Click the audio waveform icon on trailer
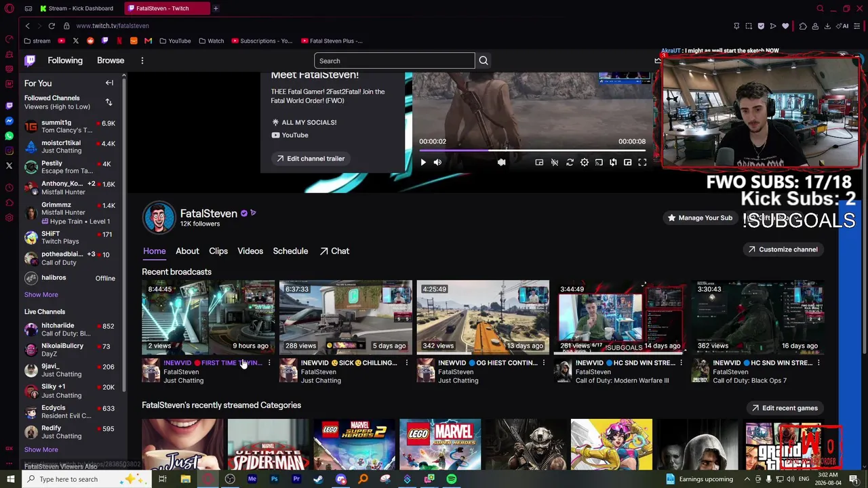The height and width of the screenshot is (488, 868). [x=502, y=162]
